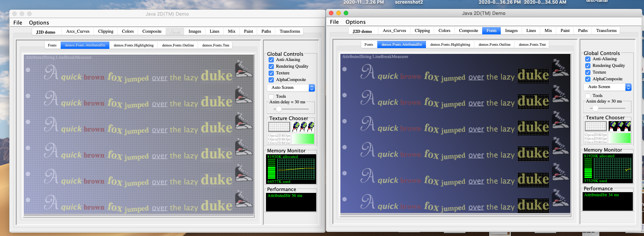
Task: Choose the duke image texture in right window
Action: pyautogui.click(x=620, y=126)
